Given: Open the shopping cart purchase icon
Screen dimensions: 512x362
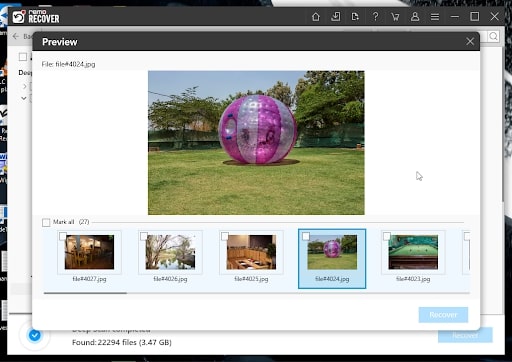Looking at the screenshot, I should point(395,17).
